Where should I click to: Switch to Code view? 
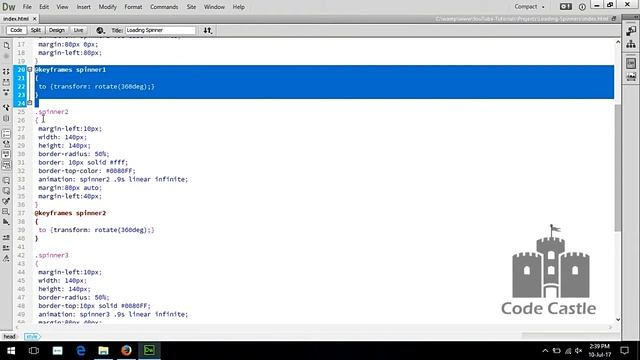point(16,30)
